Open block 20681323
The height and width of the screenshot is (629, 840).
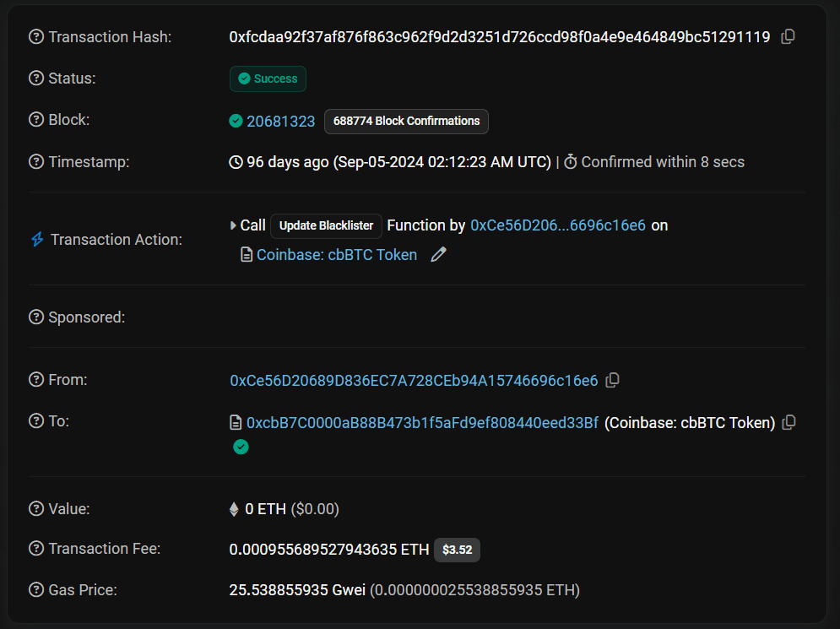click(280, 121)
